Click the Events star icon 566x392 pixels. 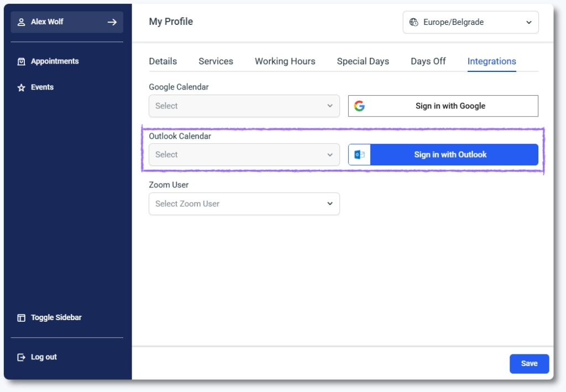[x=22, y=87]
